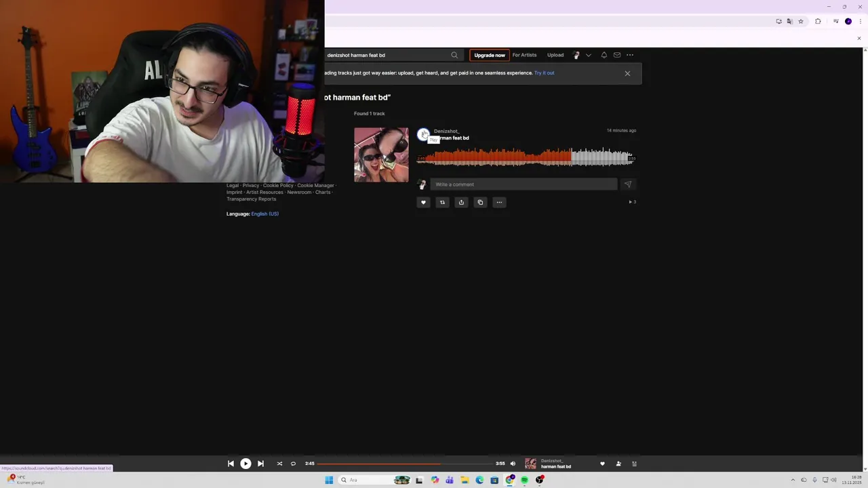Viewport: 868px width, 488px height.
Task: Click the Write a comment field
Action: [x=524, y=184]
